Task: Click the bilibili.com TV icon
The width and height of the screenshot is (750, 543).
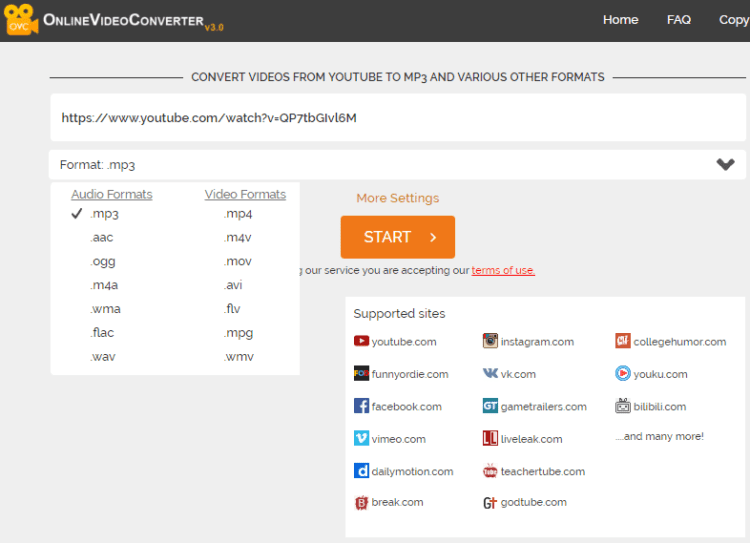Action: pos(623,406)
